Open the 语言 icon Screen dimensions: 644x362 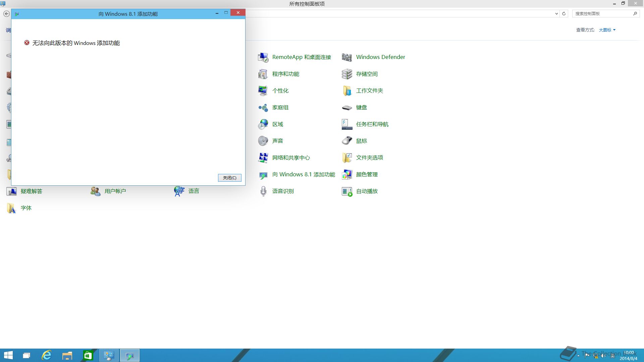coord(179,191)
